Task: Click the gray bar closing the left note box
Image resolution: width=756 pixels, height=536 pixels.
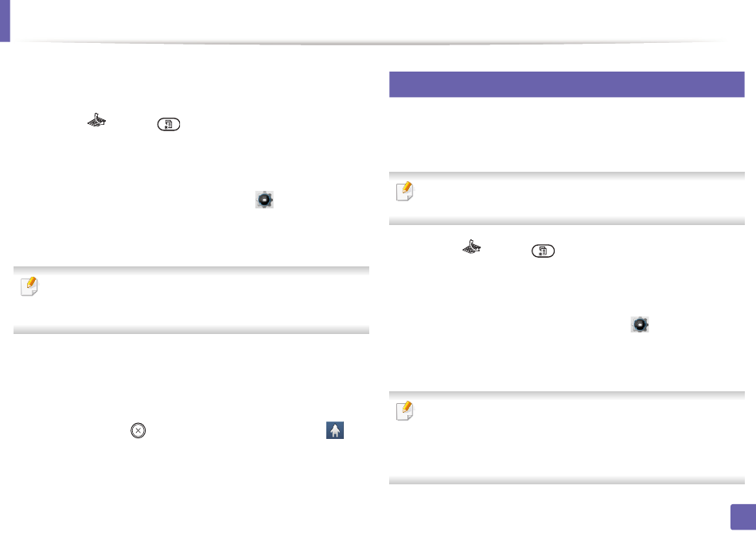Action: point(191,330)
